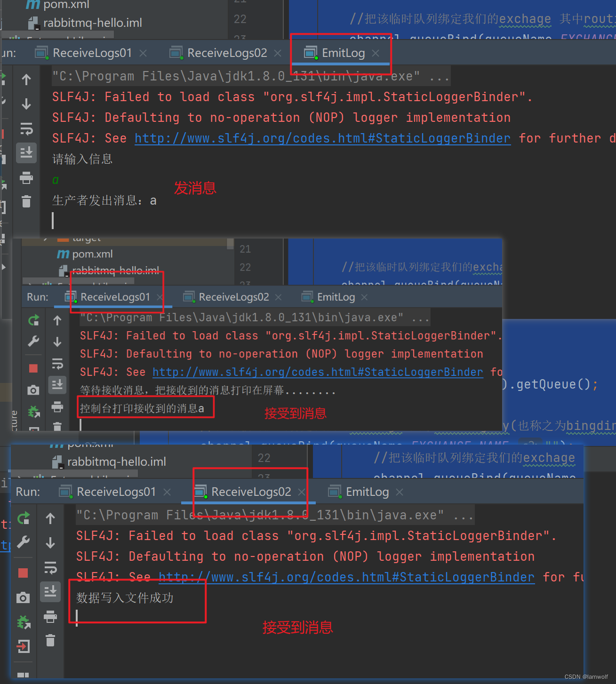Screen dimensions: 616x684
Task: Rerun ReceiveLogs02 with green rerun icon in bottom panel
Action: (x=23, y=518)
